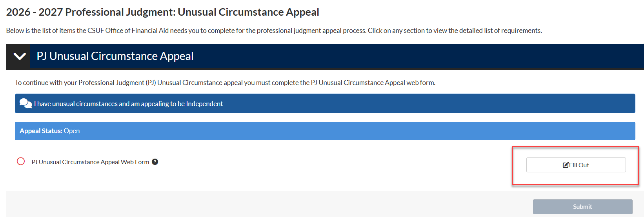Click the word 'Independent' in the blue banner

[x=204, y=104]
